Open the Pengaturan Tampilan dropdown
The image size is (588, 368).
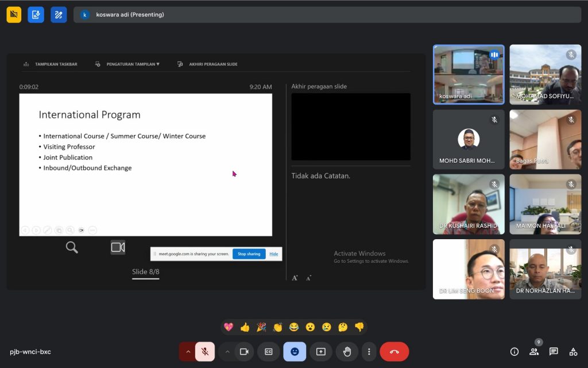click(127, 64)
